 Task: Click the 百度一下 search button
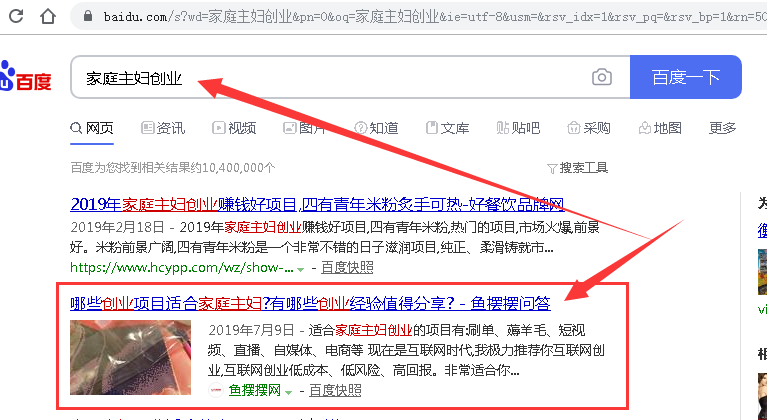click(686, 77)
